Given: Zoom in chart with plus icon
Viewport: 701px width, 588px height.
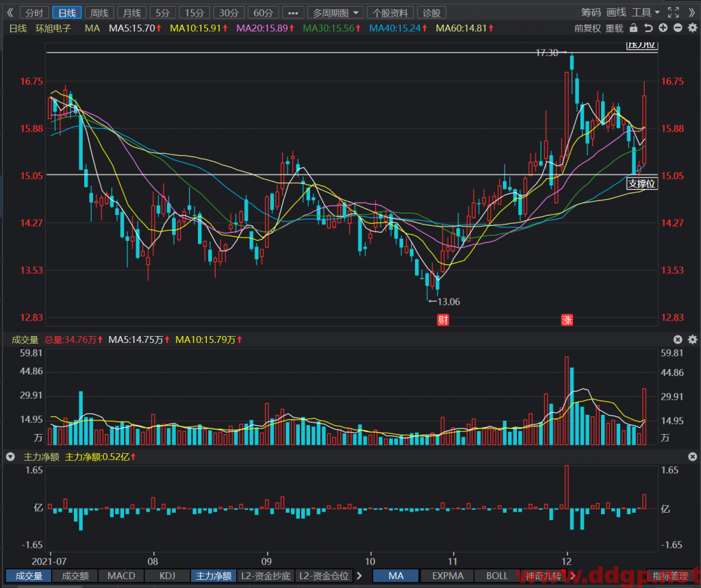Looking at the screenshot, I should click(663, 28).
